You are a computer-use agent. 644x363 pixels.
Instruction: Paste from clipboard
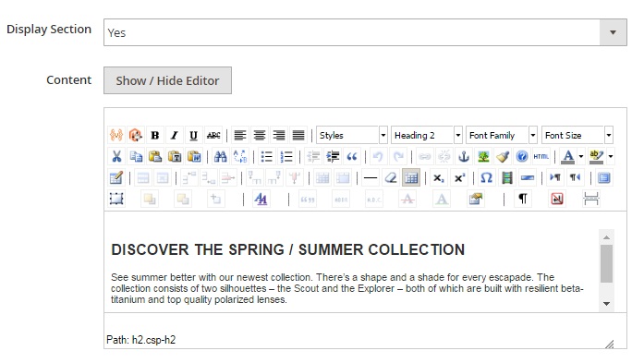[x=155, y=156]
